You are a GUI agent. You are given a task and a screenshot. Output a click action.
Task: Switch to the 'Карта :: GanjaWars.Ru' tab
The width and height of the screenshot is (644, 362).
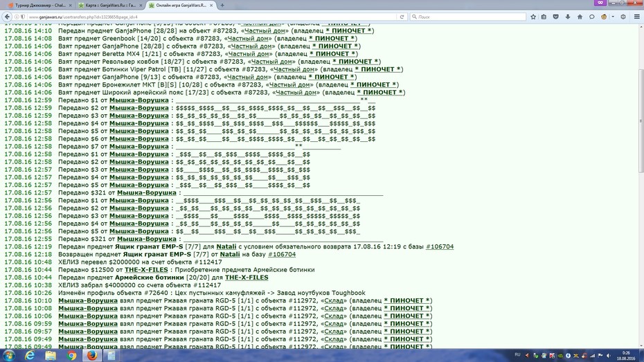tap(110, 6)
